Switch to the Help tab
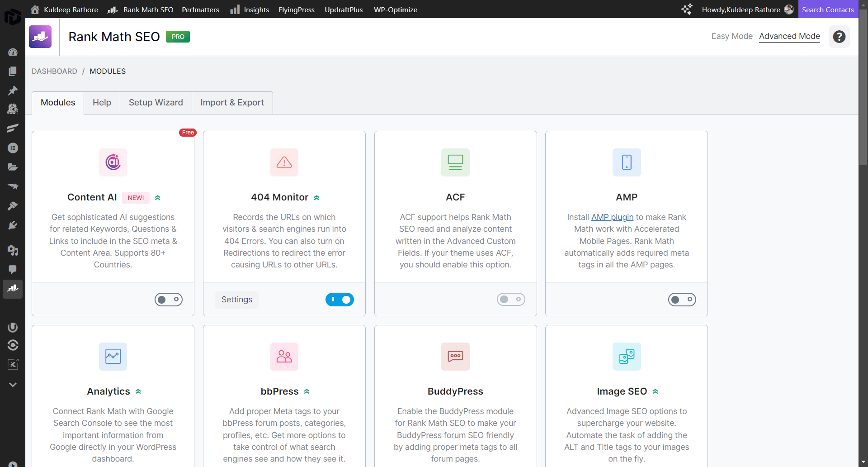 coord(102,103)
